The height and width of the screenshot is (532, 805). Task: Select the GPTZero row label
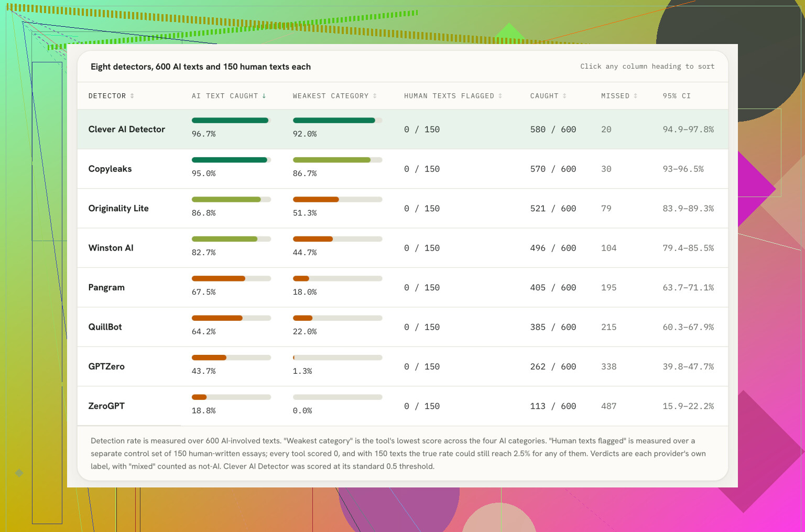tap(106, 366)
